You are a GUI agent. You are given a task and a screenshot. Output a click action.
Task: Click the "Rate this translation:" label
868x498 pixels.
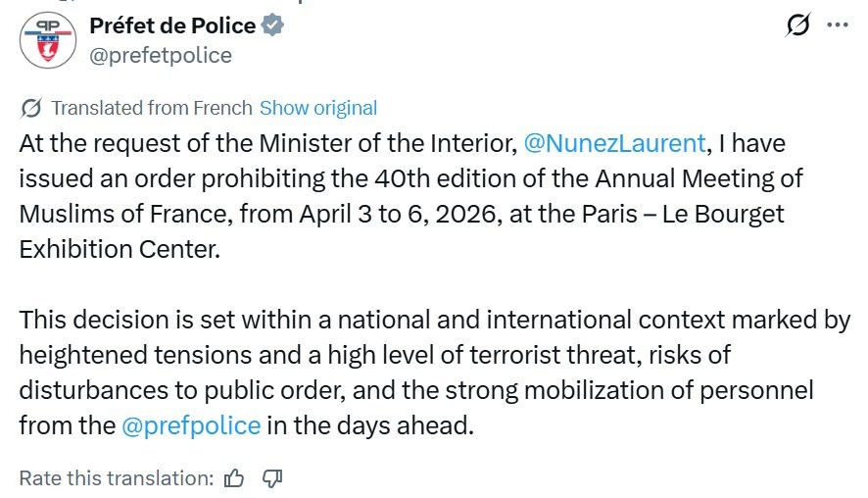[116, 478]
